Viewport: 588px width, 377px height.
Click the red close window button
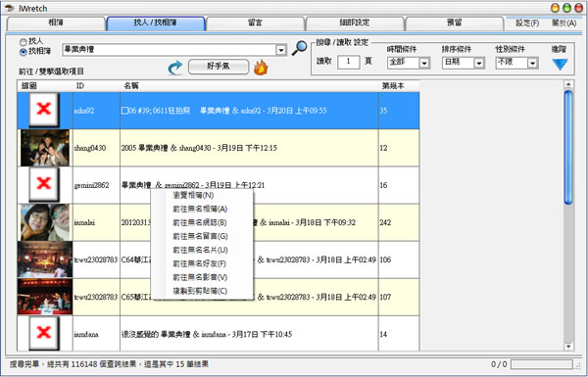[x=578, y=8]
